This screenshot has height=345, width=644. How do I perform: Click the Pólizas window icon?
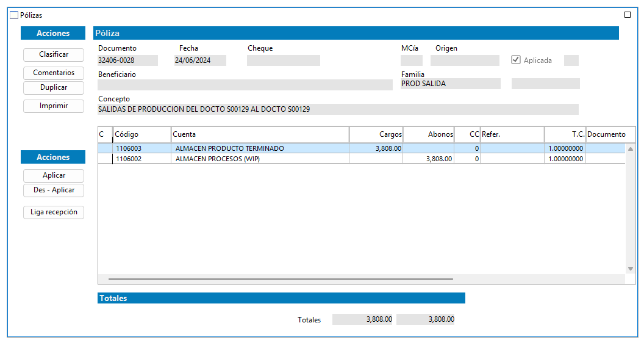pos(14,15)
